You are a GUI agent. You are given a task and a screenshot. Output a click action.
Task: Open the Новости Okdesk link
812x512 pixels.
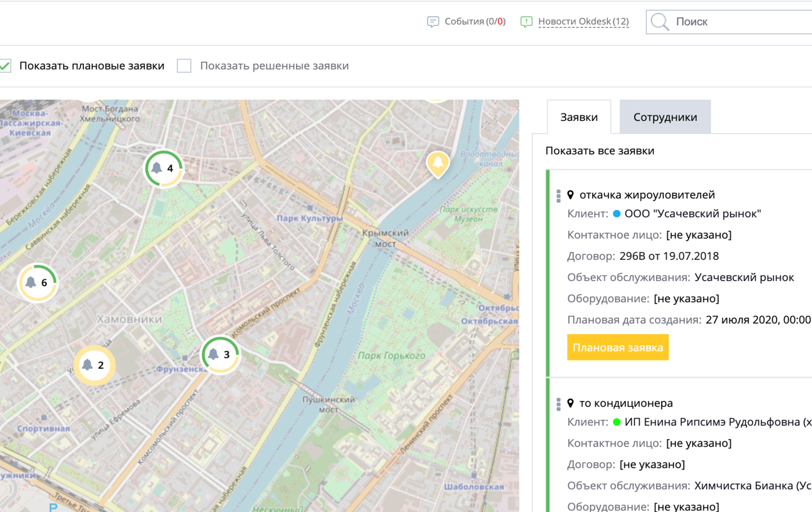(583, 22)
